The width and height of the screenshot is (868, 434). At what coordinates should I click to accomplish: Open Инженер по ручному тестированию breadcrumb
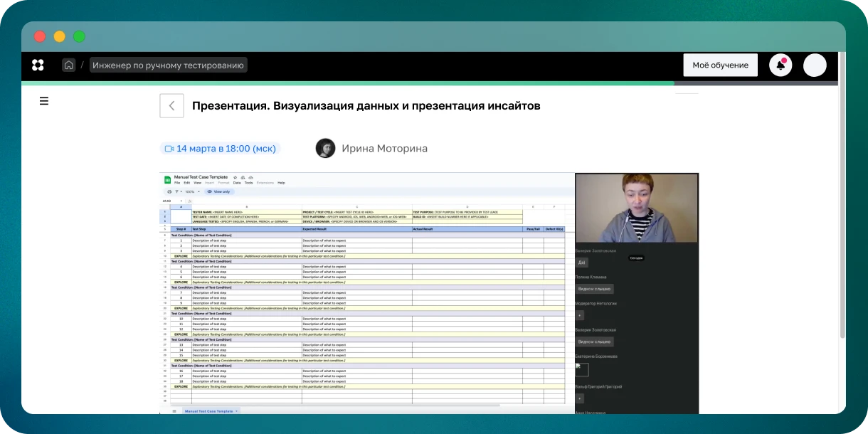click(168, 65)
